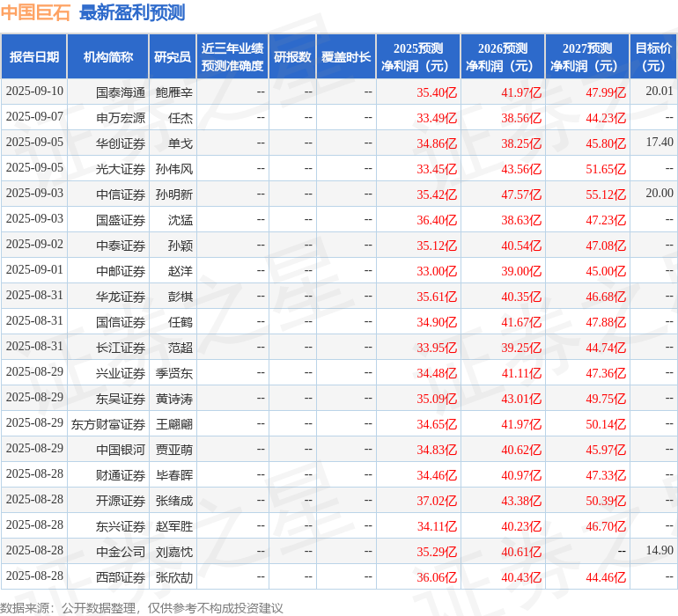Select the 14.90 target price cell
This screenshot has width=678, height=616.
pos(659,551)
